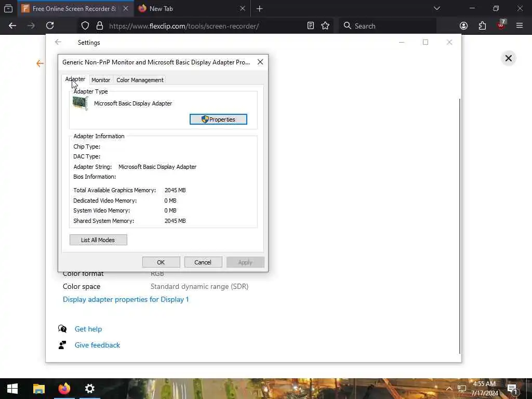Click the tracking protection shield icon

pyautogui.click(x=85, y=26)
